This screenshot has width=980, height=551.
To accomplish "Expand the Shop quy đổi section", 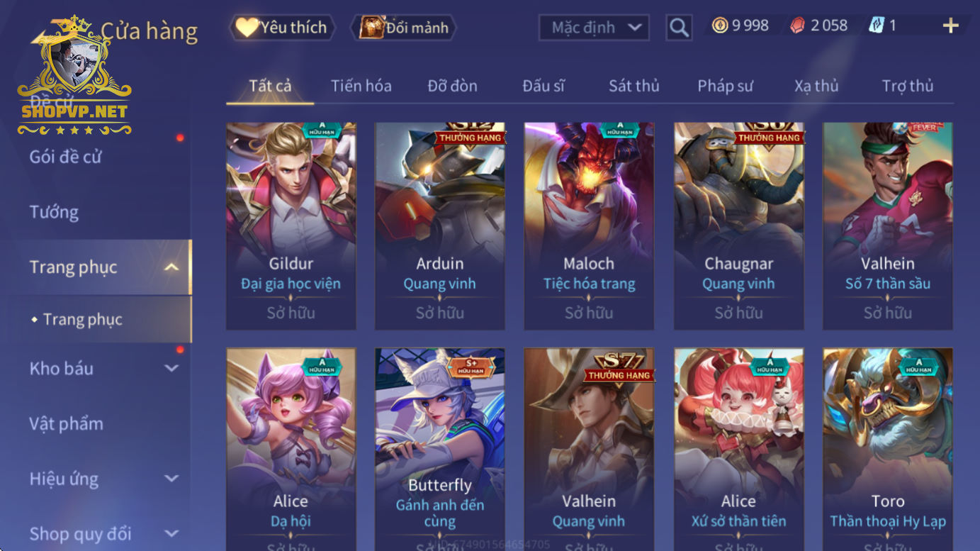I will 171,533.
